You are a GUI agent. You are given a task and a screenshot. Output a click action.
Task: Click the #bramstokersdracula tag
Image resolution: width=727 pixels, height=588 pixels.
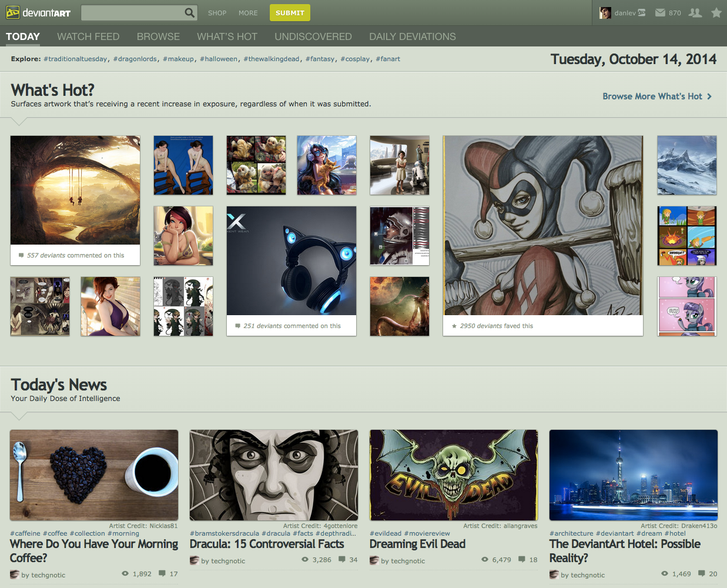[x=225, y=533]
